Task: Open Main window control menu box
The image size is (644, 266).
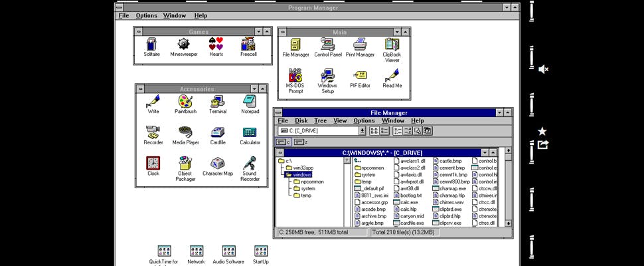Action: [282, 32]
